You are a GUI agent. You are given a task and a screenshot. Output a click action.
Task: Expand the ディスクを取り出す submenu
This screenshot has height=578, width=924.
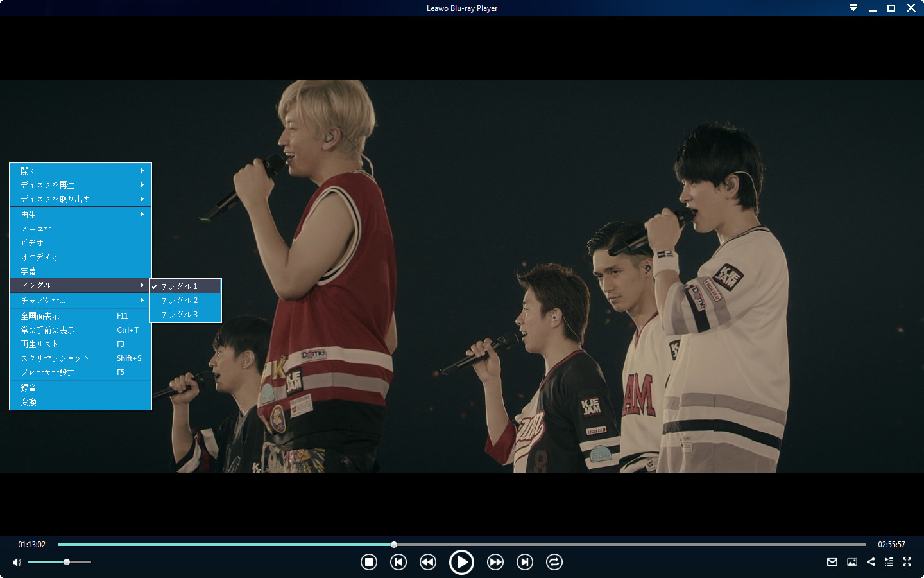pyautogui.click(x=80, y=199)
